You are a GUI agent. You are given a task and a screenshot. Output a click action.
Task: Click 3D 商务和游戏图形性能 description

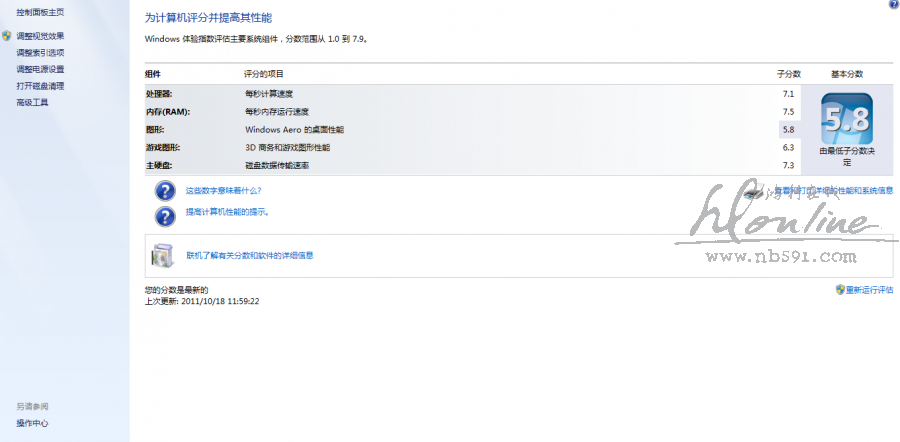pos(288,148)
